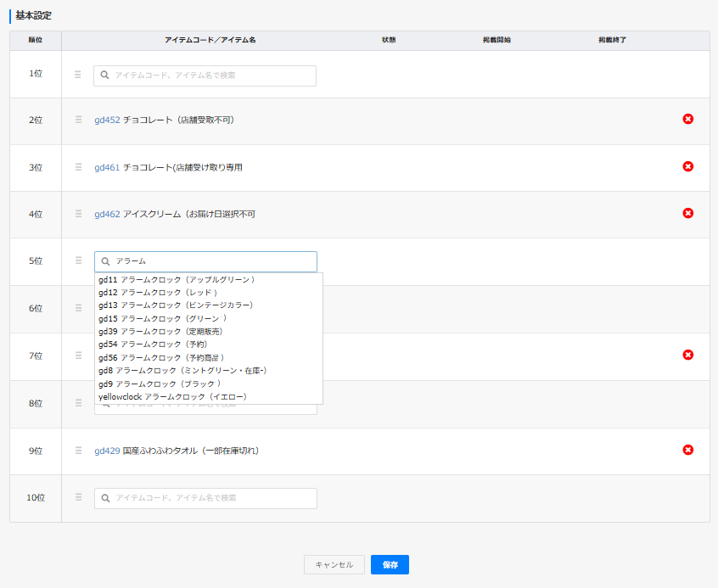Choose gd12 アラームクロック（レッド） from suggestions
This screenshot has height=588, width=718.
pos(158,292)
